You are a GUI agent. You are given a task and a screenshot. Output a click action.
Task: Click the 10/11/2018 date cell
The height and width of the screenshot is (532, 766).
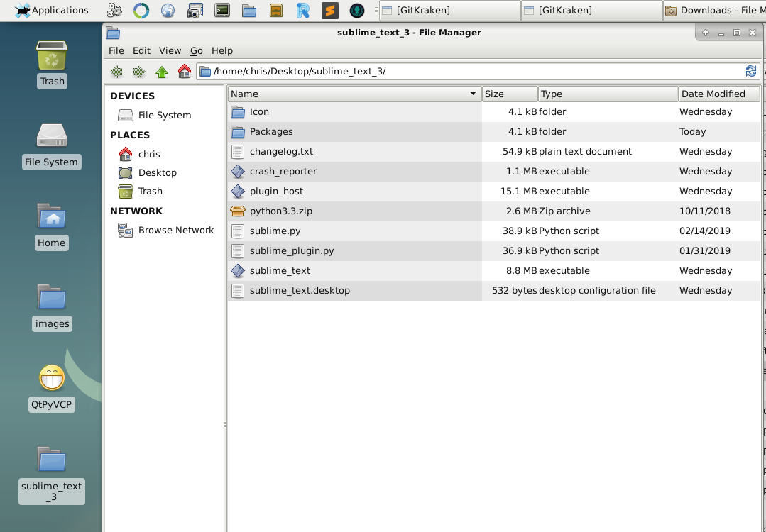click(705, 211)
